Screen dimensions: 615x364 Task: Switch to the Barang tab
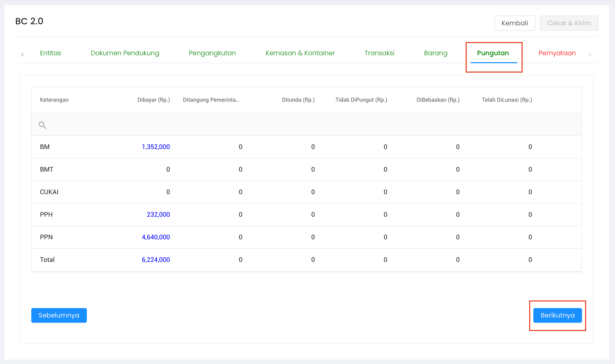pyautogui.click(x=435, y=53)
